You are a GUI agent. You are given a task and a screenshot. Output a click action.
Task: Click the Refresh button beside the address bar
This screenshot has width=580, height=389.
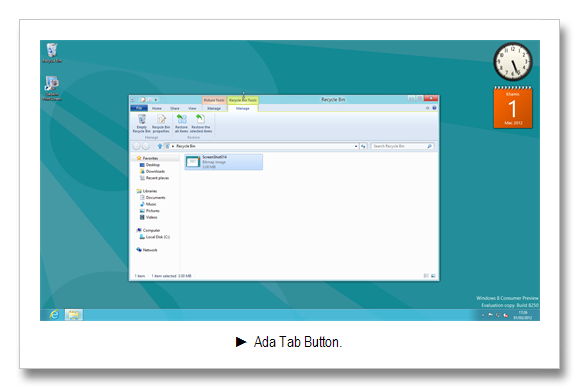click(x=363, y=146)
